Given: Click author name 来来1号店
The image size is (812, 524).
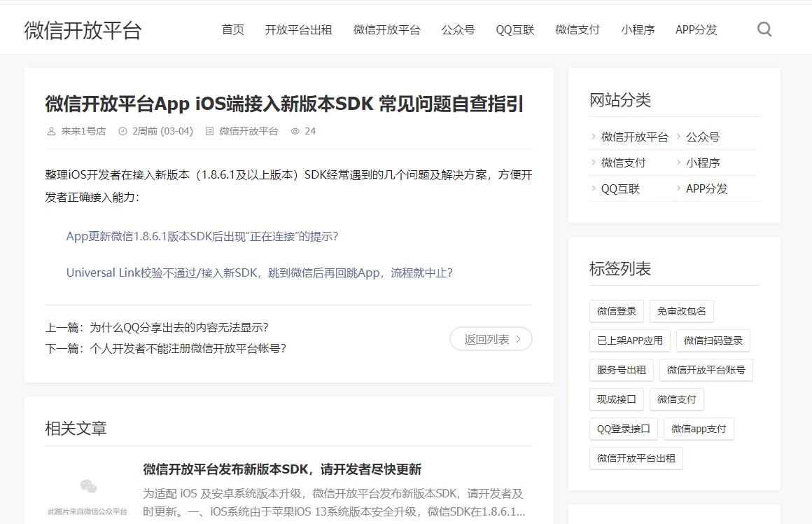Looking at the screenshot, I should click(83, 131).
